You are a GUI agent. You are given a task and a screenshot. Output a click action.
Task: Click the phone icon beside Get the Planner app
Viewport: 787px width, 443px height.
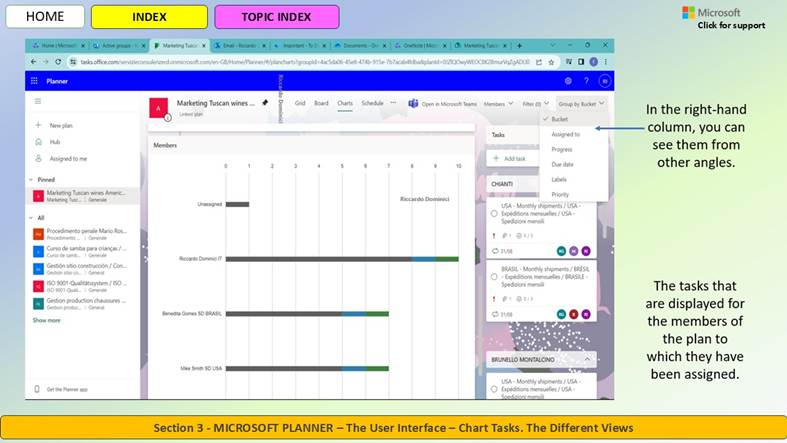coord(37,389)
